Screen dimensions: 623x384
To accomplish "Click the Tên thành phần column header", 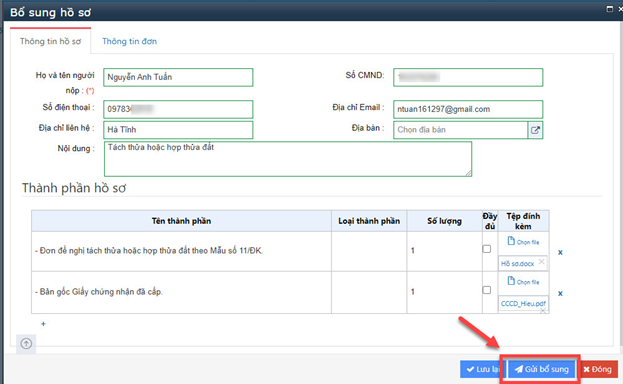I will click(181, 221).
